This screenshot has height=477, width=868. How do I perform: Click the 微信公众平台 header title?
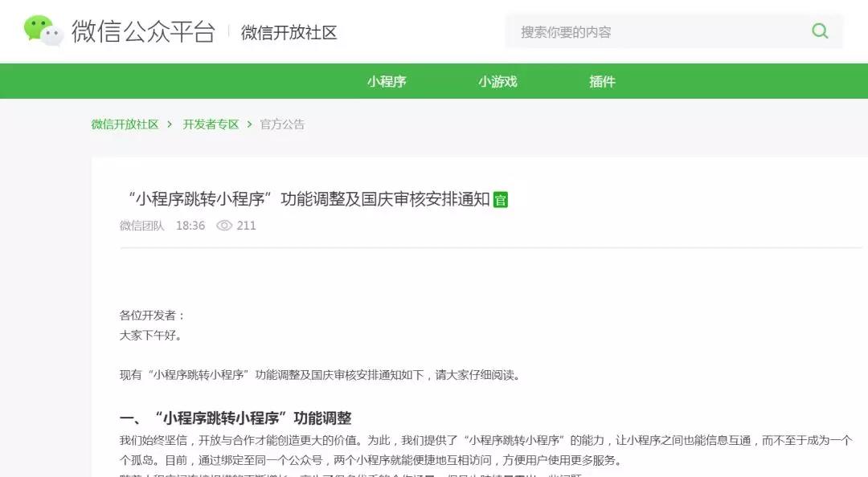(143, 31)
